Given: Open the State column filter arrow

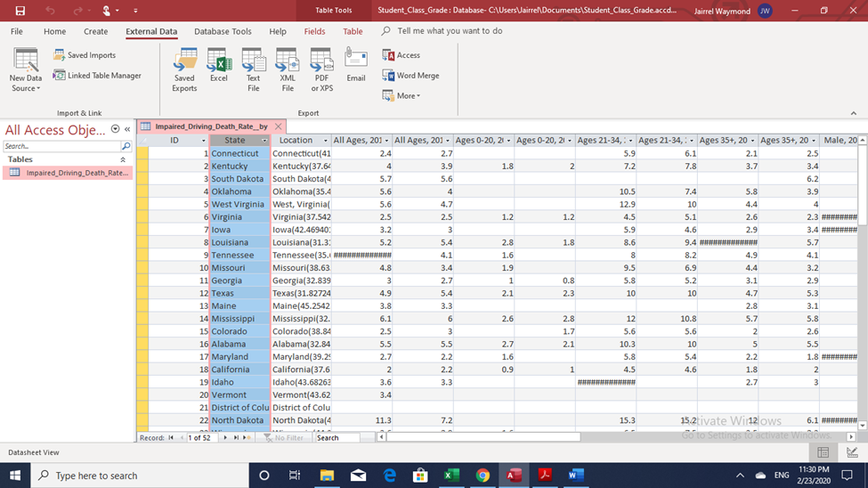Looking at the screenshot, I should 264,141.
